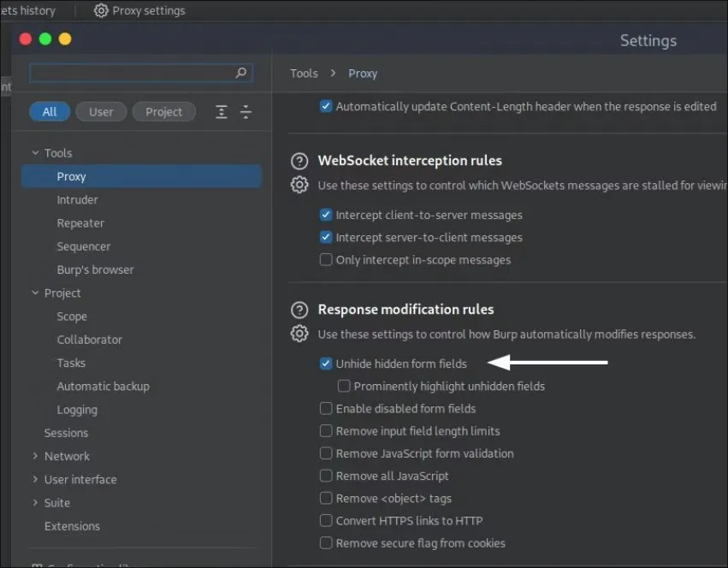Open the Extensions settings page
This screenshot has width=728, height=568.
pos(72,526)
